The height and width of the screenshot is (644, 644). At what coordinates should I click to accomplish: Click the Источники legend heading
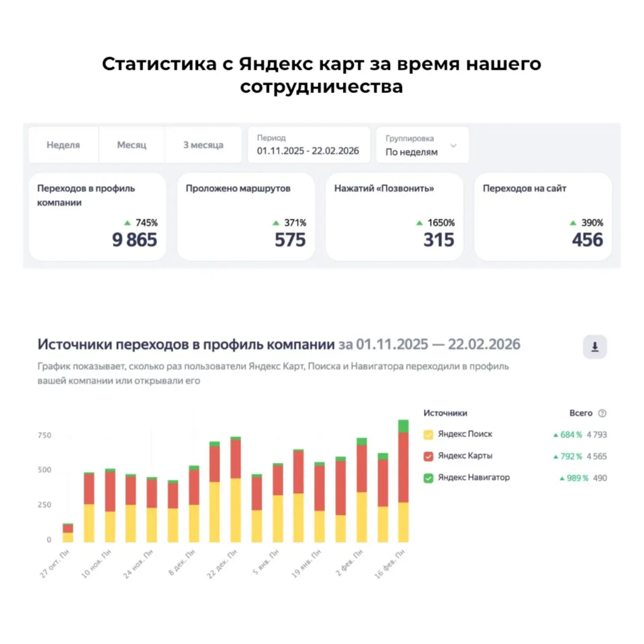(445, 413)
